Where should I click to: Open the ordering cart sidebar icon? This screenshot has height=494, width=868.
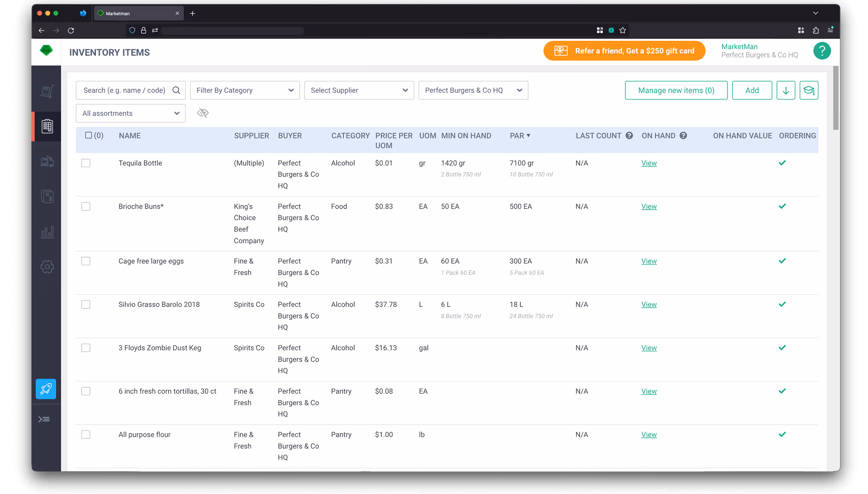tap(47, 91)
